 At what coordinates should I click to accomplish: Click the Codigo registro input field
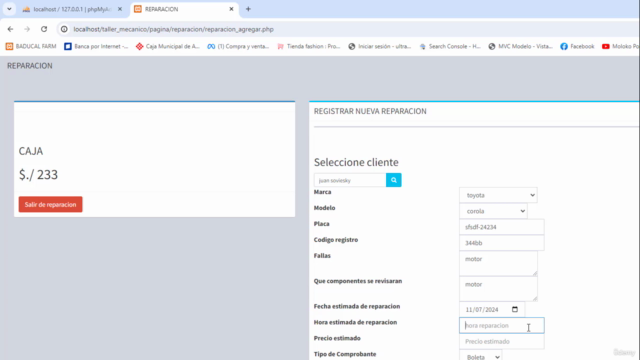coord(502,243)
